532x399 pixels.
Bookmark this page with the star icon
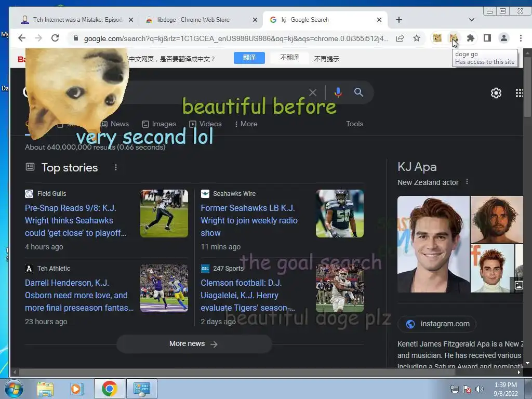[417, 38]
